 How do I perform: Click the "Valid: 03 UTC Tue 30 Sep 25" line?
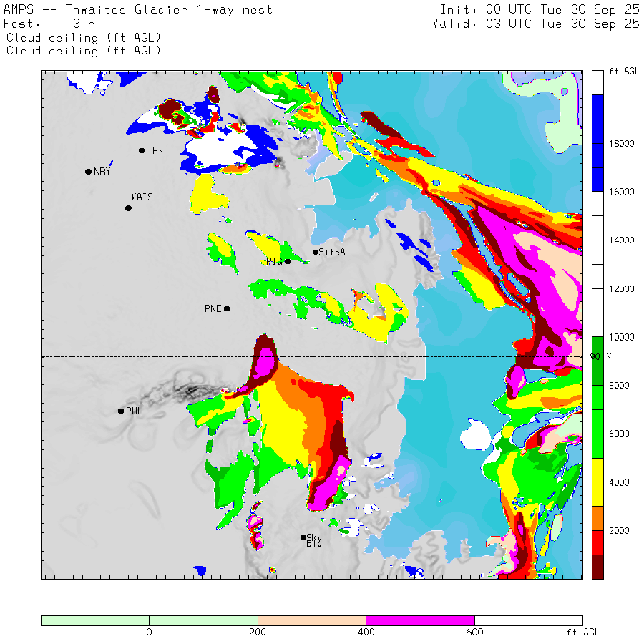click(x=536, y=24)
